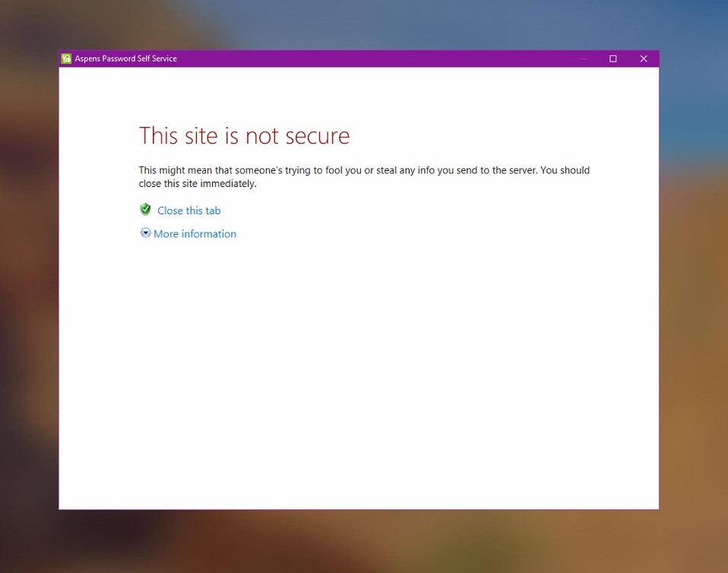The image size is (728, 573).
Task: Click the warning text about someone fooling you
Action: point(364,177)
